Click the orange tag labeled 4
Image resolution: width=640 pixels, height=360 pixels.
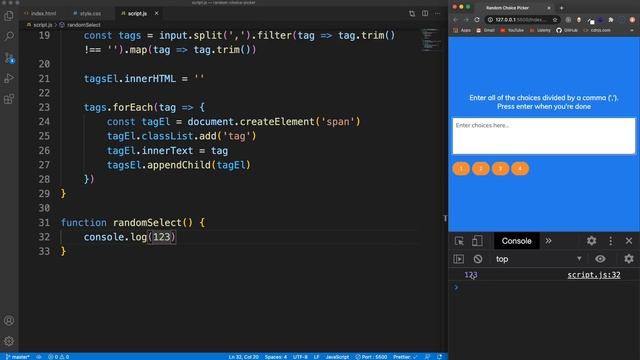pos(520,169)
